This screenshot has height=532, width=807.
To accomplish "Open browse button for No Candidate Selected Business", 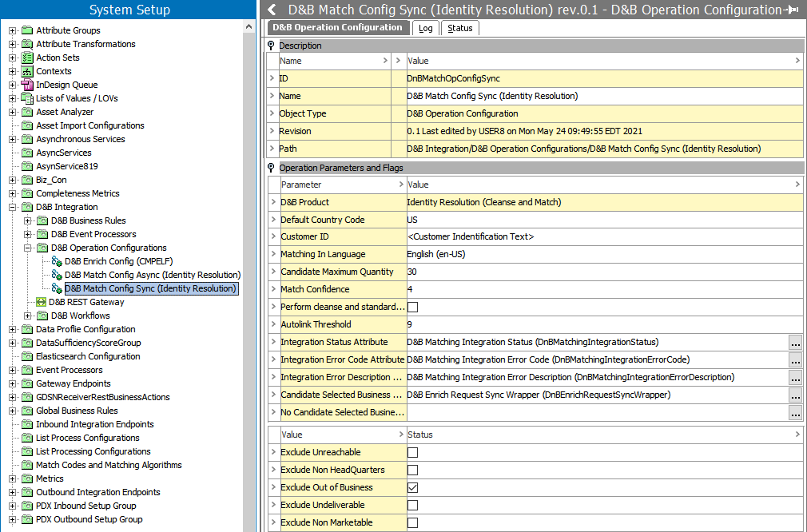I will [x=795, y=412].
